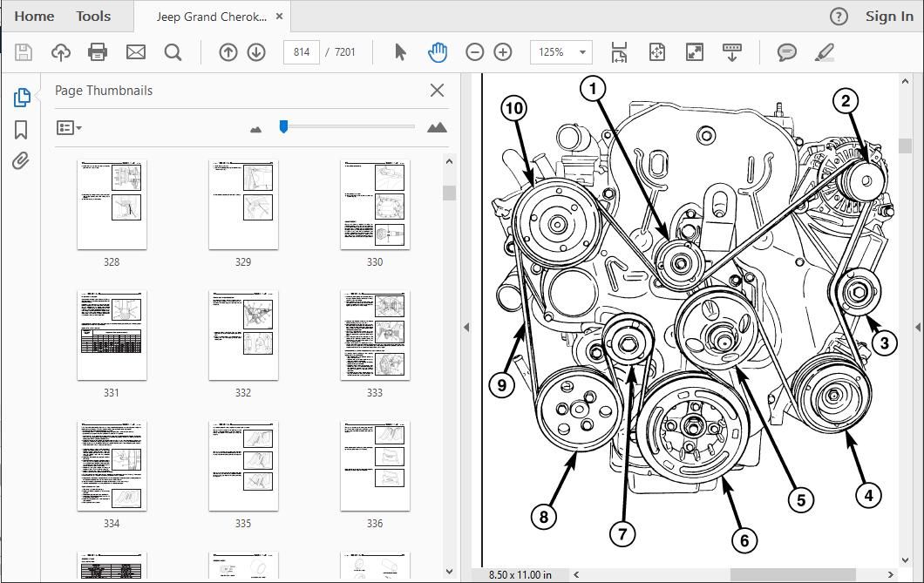Image resolution: width=924 pixels, height=583 pixels.
Task: Click the thumbnails panel scrollbar thumb
Action: [x=450, y=193]
